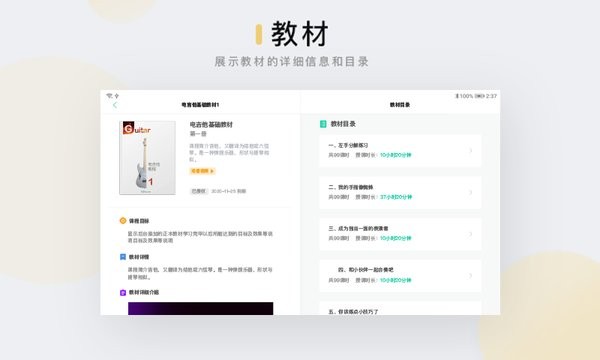
Task: Open the chapter 三 card
Action: pyautogui.click(x=400, y=234)
